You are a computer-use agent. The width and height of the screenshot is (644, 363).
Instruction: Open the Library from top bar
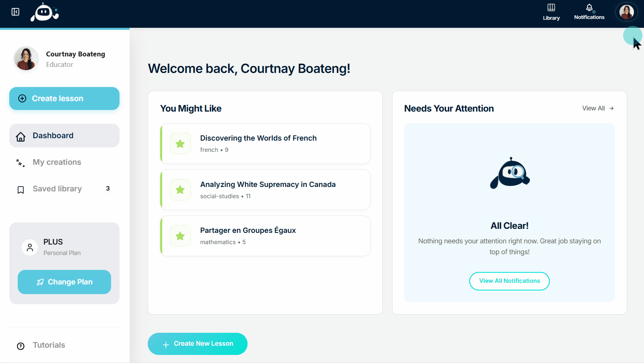(551, 12)
